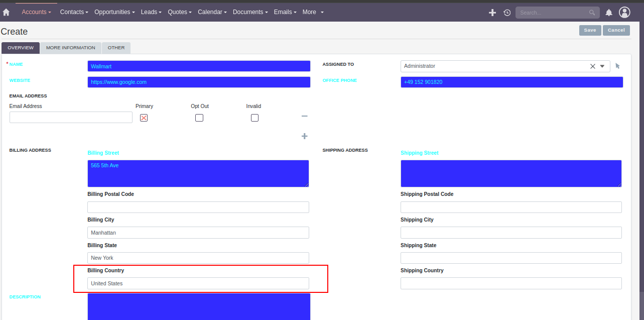
Task: Click the arrow select-user icon
Action: [x=618, y=66]
